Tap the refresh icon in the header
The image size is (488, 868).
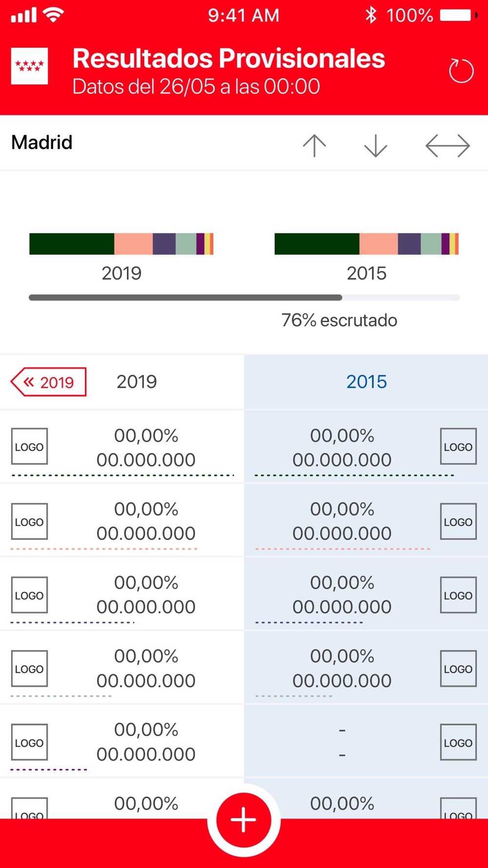[461, 71]
